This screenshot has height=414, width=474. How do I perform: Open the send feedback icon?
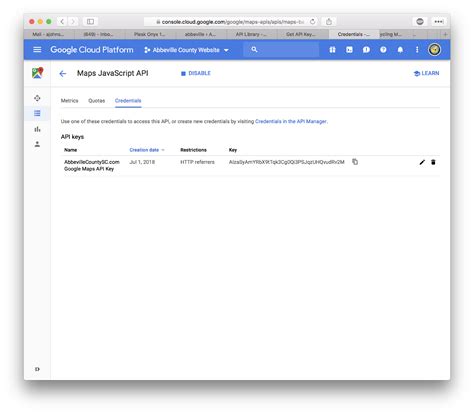366,50
